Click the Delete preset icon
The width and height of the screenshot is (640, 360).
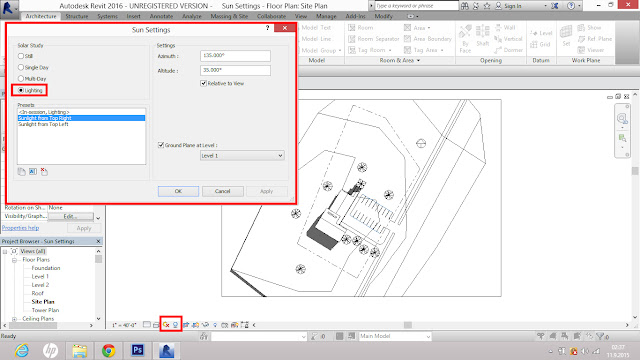pyautogui.click(x=44, y=172)
